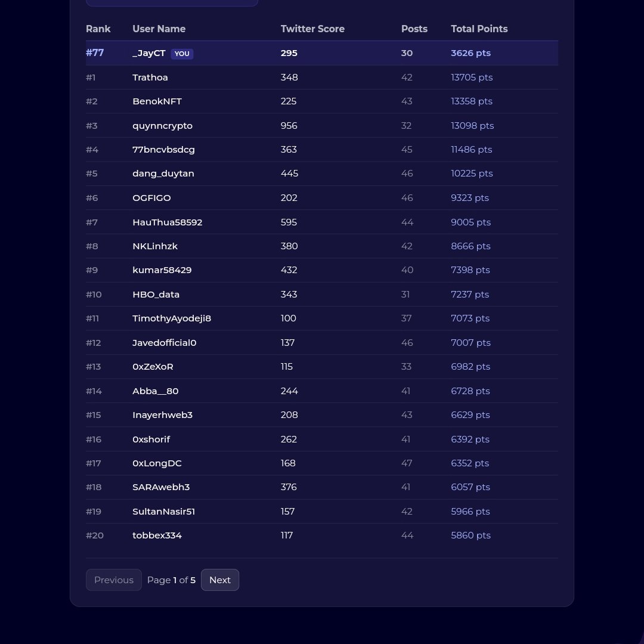Image resolution: width=644 pixels, height=644 pixels.
Task: Click the 244 Twitter score value
Action: [x=289, y=391]
